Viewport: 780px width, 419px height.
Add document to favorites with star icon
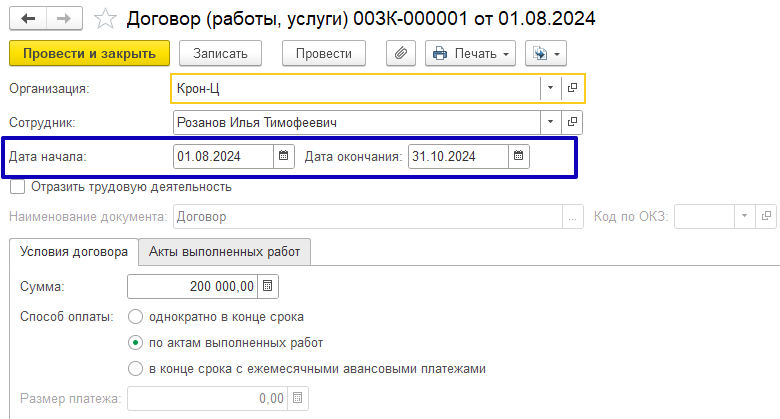click(x=102, y=18)
